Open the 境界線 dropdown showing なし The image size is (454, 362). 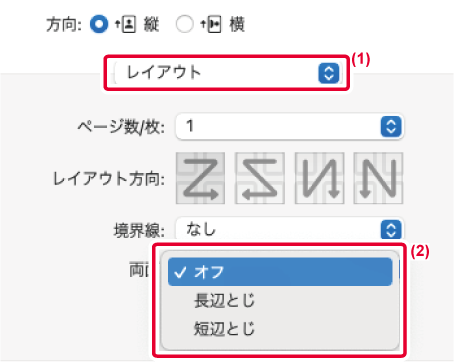(290, 229)
